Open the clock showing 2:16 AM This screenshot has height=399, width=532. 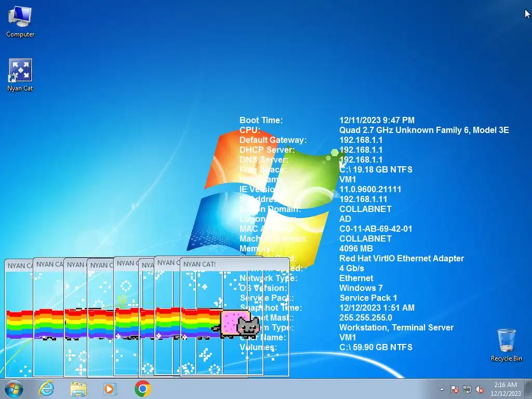click(x=506, y=389)
